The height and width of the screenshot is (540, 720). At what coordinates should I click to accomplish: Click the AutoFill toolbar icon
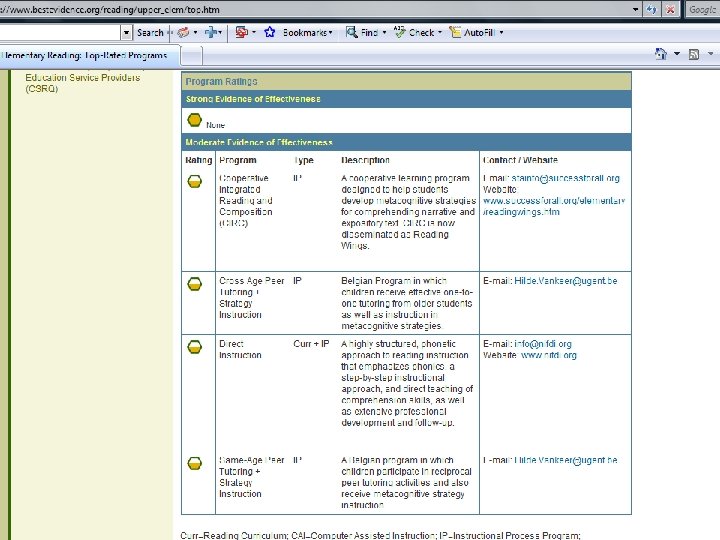tap(455, 32)
